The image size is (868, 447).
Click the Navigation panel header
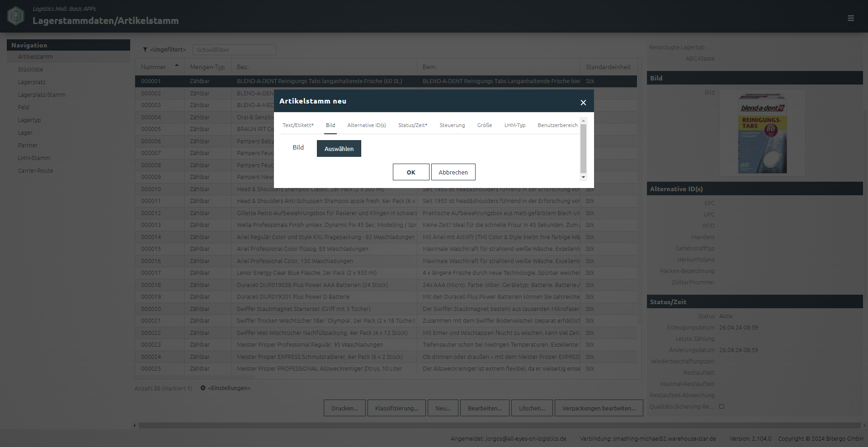68,45
